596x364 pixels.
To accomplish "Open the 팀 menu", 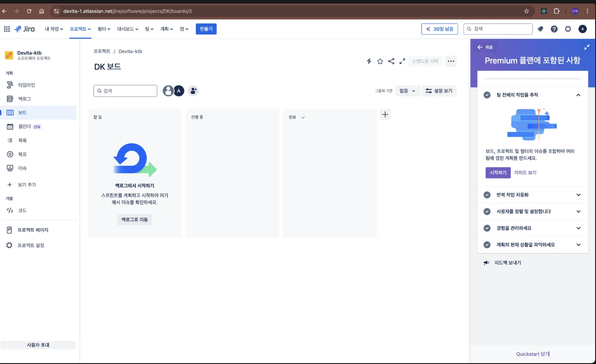I will (149, 29).
